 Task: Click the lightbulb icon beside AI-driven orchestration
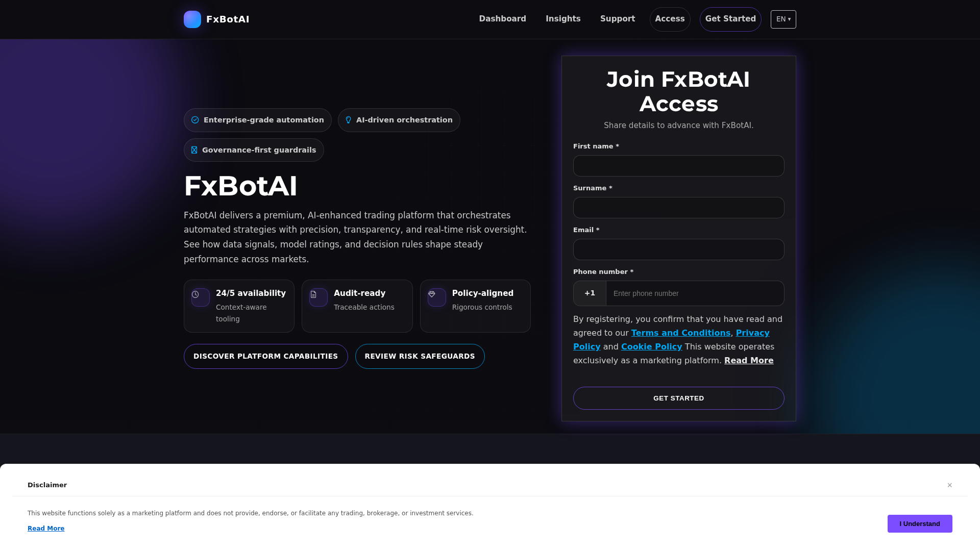pos(349,120)
